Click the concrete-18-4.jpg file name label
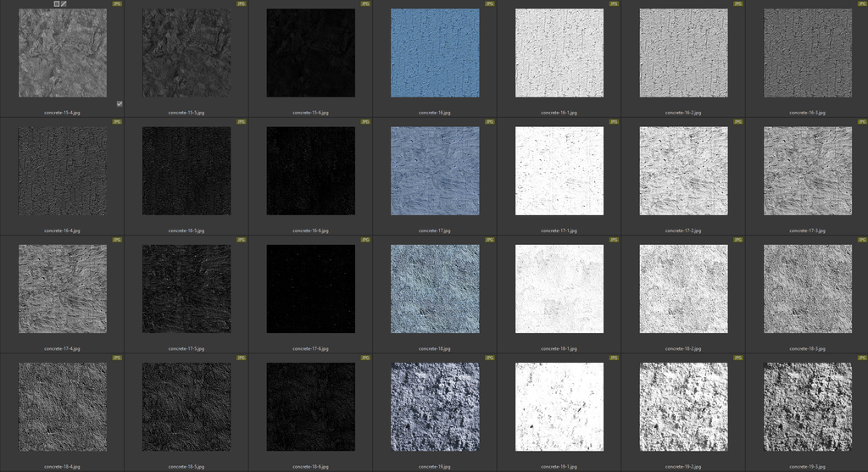Viewport: 868px width, 472px height. click(63, 466)
